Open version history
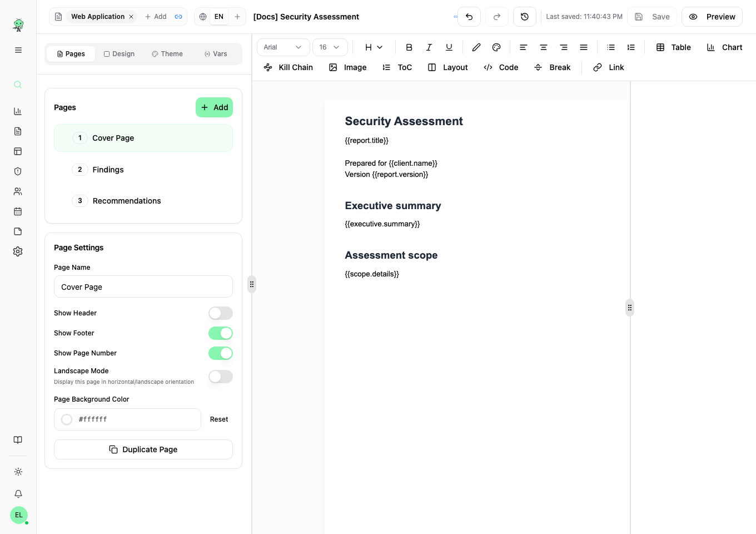Screen dimensions: 756x534 tap(525, 17)
